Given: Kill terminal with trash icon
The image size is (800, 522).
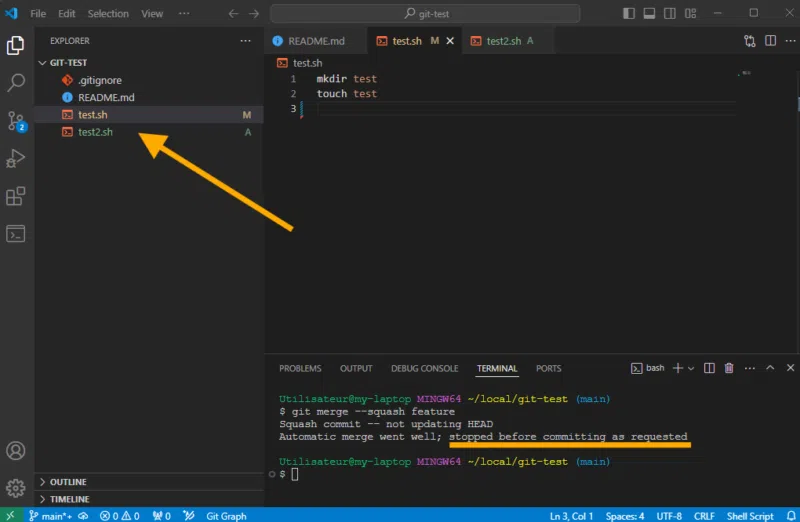Looking at the screenshot, I should point(729,368).
